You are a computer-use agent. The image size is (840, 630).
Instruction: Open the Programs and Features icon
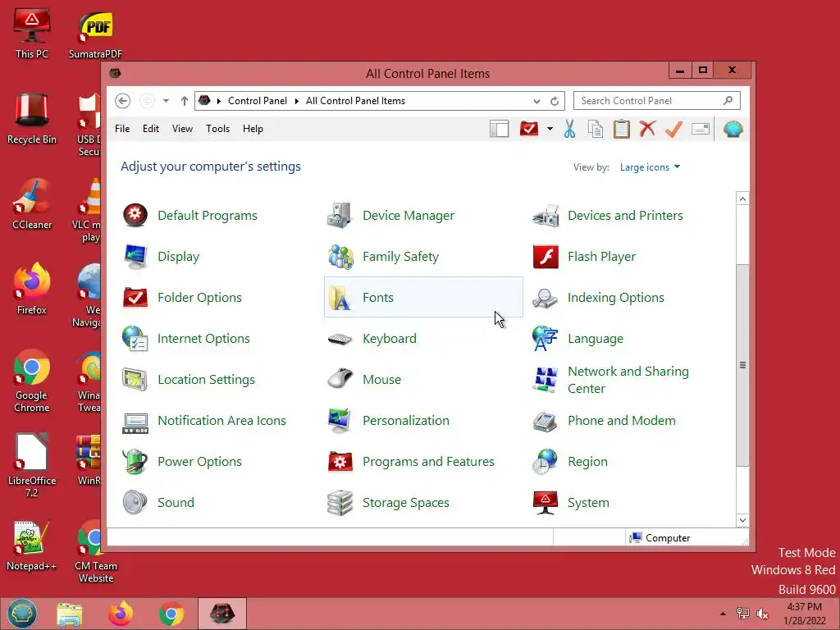tap(340, 462)
